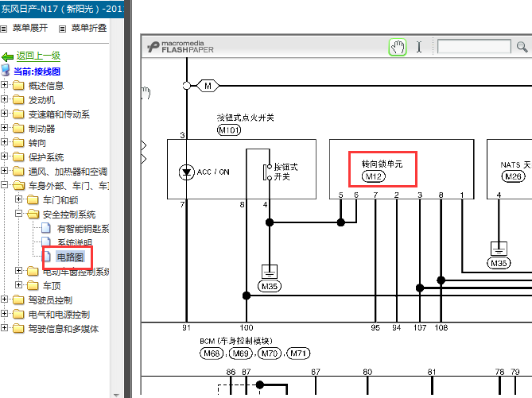Open the 转向 folder
This screenshot has height=398, width=532.
[x=37, y=143]
